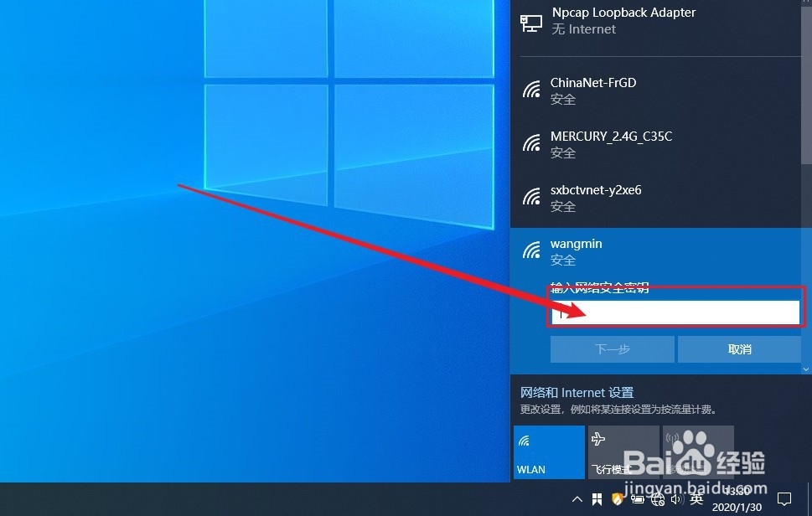Select the Npcap Loopback Adapter entry
This screenshot has width=812, height=516.
click(656, 21)
